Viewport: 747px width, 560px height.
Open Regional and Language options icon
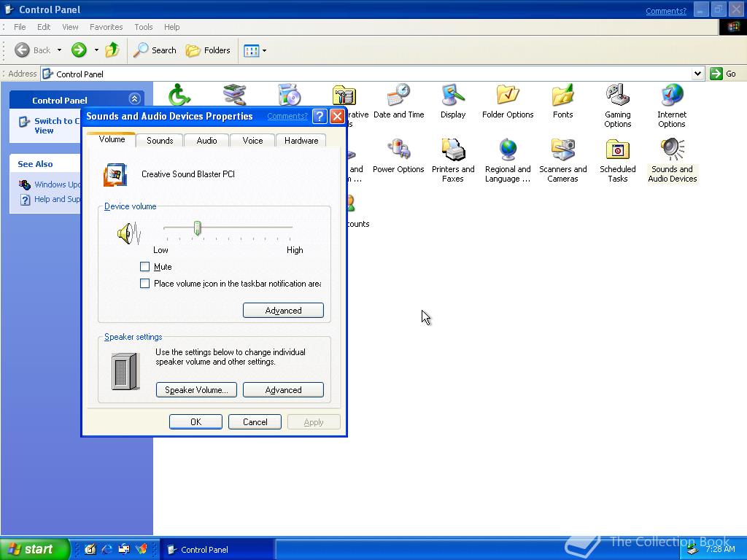pos(508,160)
